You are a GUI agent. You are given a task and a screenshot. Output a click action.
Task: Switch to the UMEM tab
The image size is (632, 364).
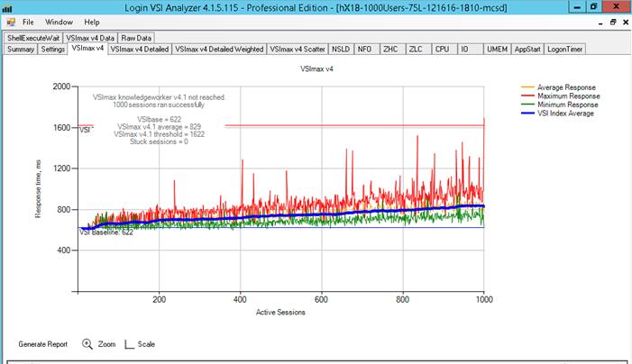click(x=497, y=50)
